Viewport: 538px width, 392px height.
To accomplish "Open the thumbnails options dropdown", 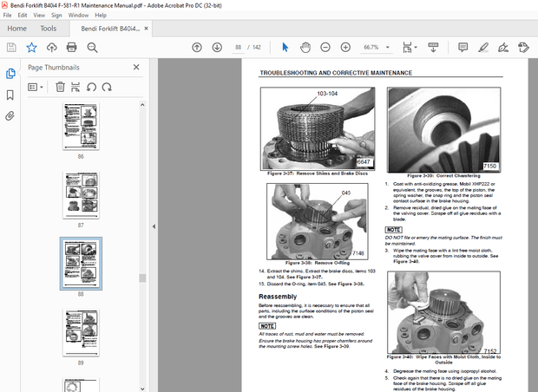I will (x=36, y=87).
